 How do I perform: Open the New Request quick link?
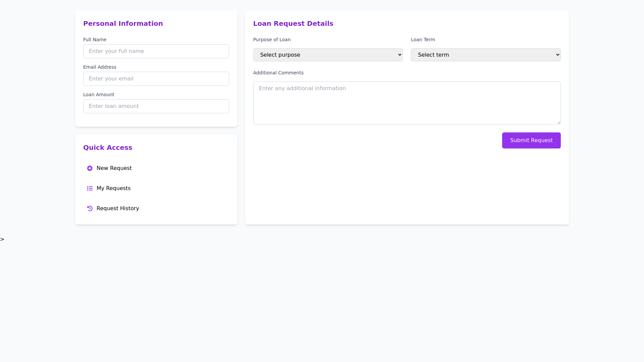point(156,168)
